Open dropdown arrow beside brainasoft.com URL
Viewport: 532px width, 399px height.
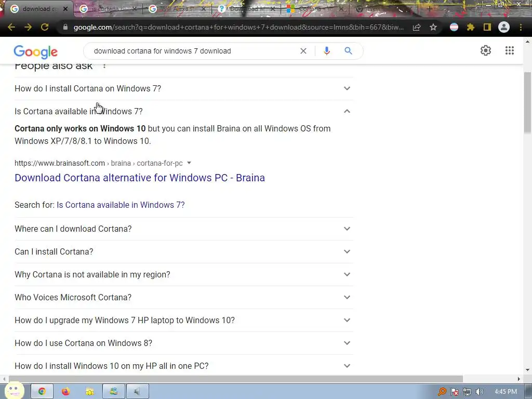point(189,163)
